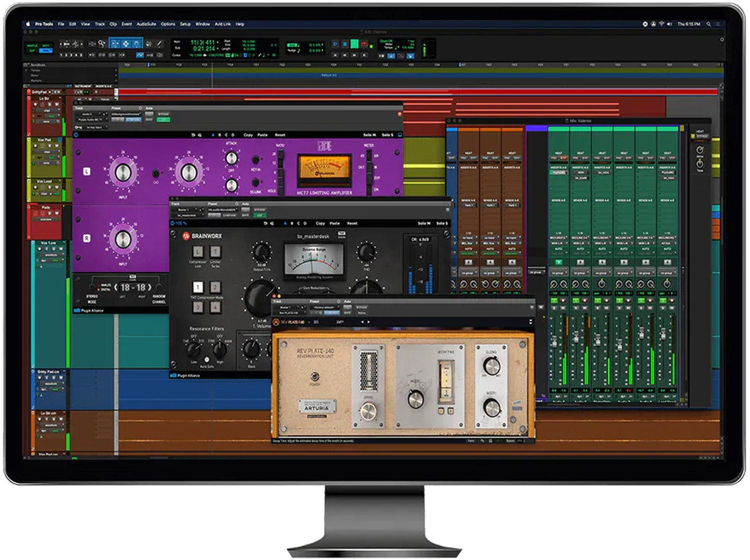This screenshot has width=750, height=560.
Task: Enable Solo M on the bx_masterdesk plugin
Action: pyautogui.click(x=422, y=223)
